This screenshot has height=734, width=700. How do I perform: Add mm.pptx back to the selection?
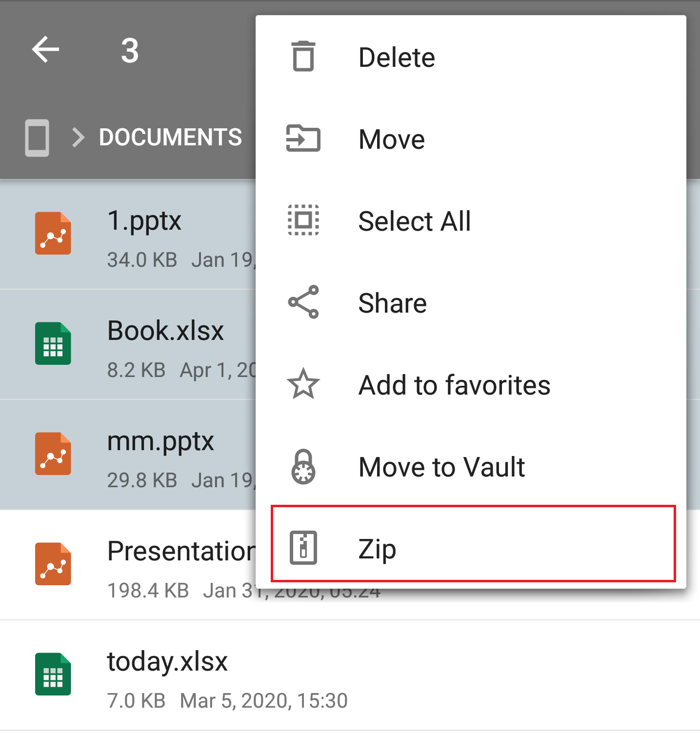[146, 455]
